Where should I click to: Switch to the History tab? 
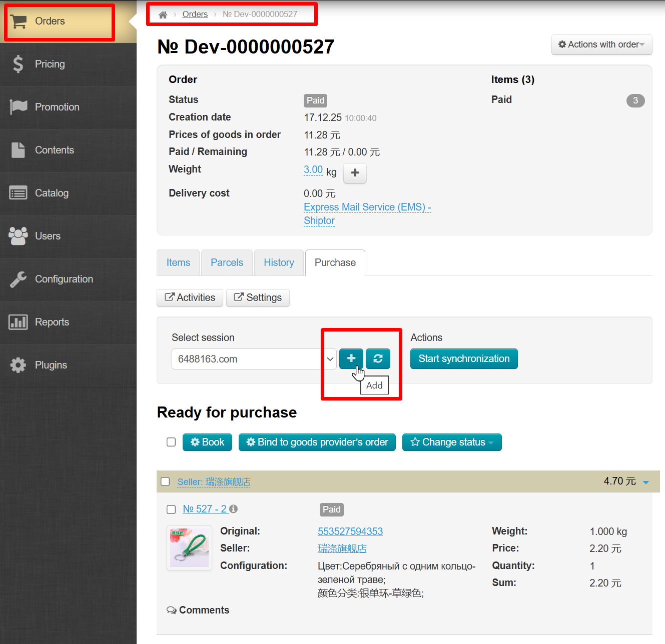click(279, 262)
